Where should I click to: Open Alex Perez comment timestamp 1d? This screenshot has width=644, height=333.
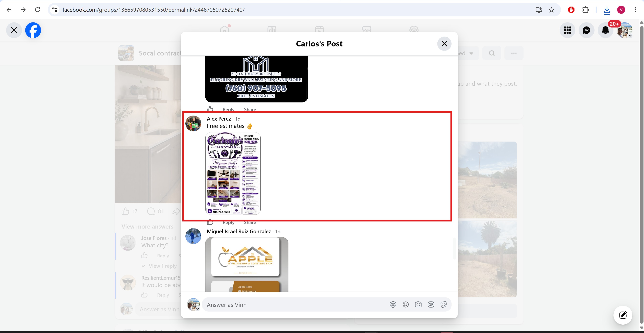click(238, 119)
